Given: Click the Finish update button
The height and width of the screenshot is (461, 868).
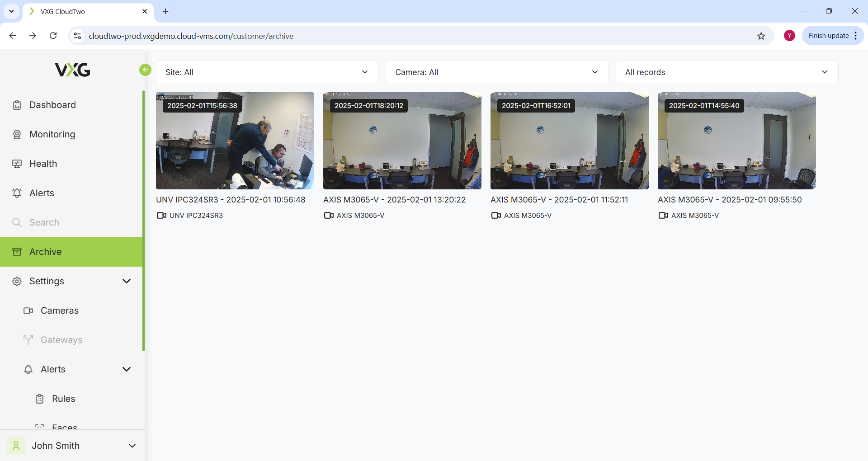Looking at the screenshot, I should 828,36.
